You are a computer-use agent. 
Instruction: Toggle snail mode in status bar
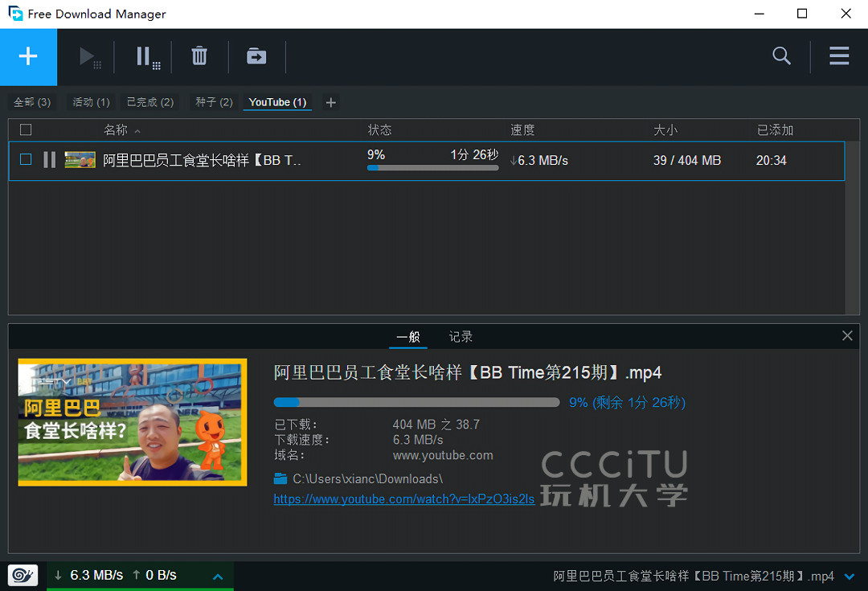pos(23,576)
